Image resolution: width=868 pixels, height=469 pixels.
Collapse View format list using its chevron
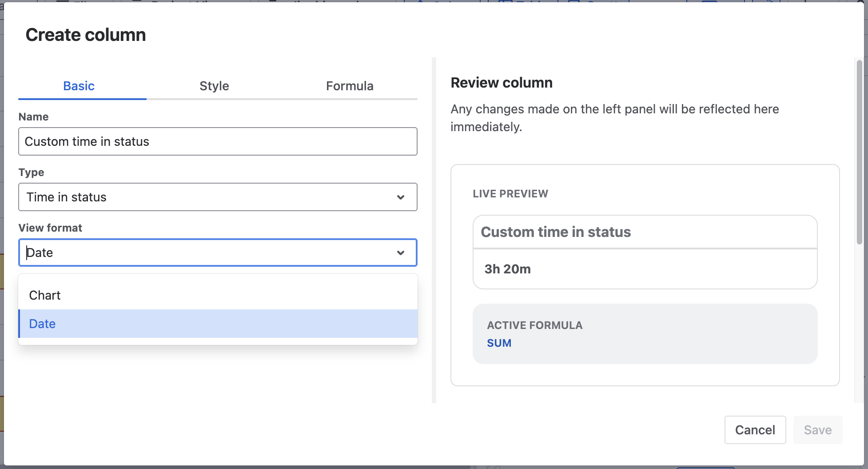coord(400,253)
